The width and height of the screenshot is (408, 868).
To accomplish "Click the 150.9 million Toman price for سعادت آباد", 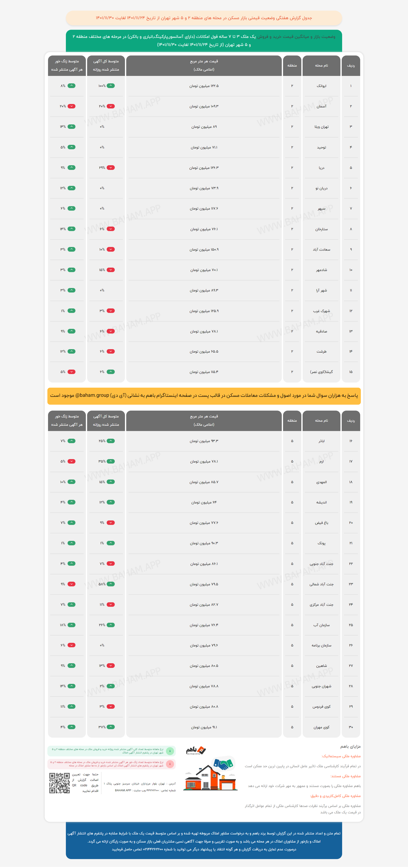I will 204,250.
